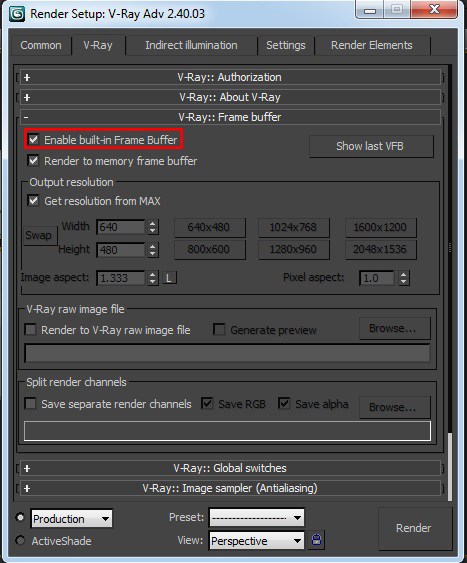This screenshot has width=467, height=563.
Task: Toggle Enable built-in Frame Buffer checkbox
Action: pyautogui.click(x=33, y=139)
